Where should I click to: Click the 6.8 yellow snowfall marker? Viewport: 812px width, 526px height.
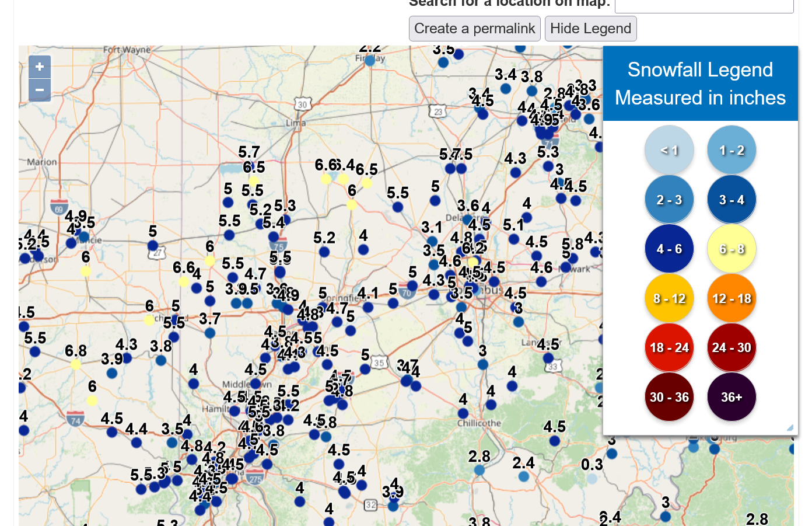tap(76, 364)
